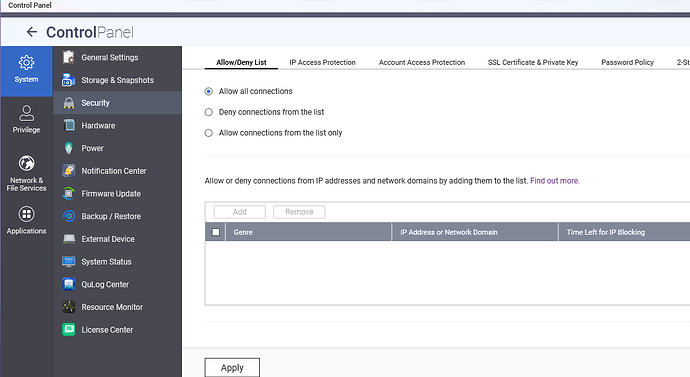Click the Firmware Update icon
Viewport: 690px width, 377px height.
click(x=69, y=194)
